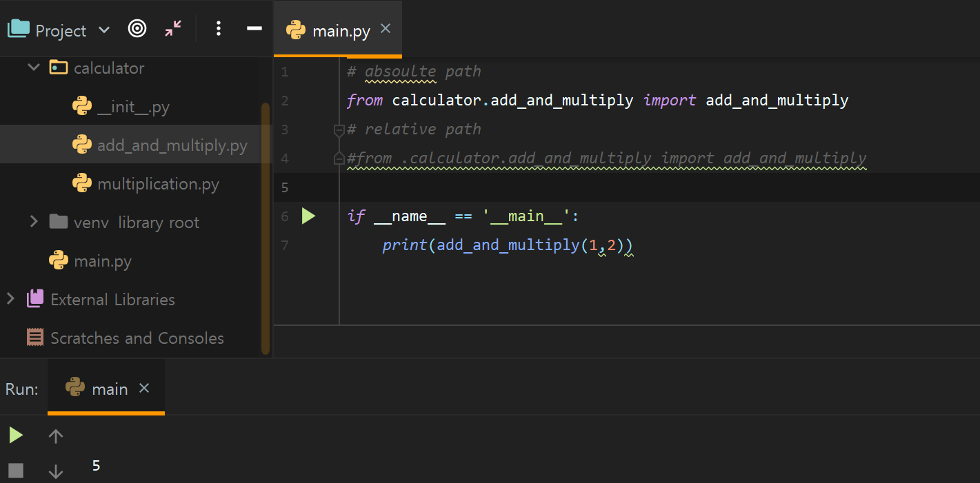
Task: Open __init__.py in the project tree
Action: [133, 107]
